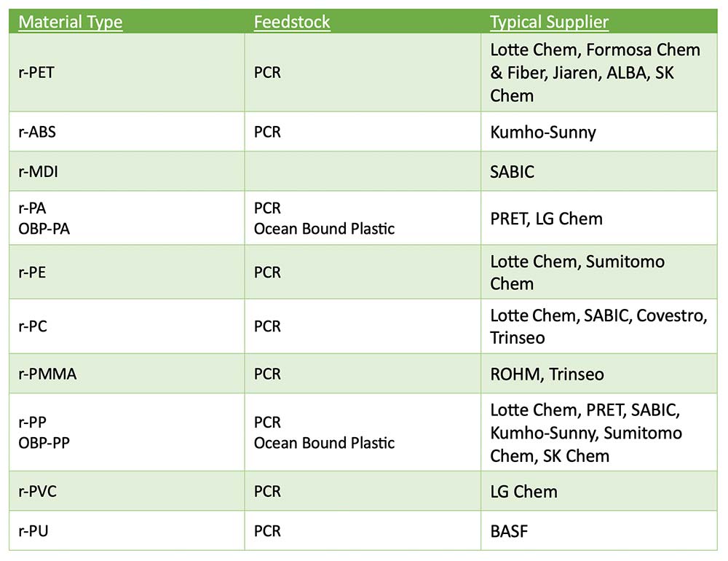The height and width of the screenshot is (561, 728).
Task: Click the Material Type column header
Action: [x=70, y=22]
